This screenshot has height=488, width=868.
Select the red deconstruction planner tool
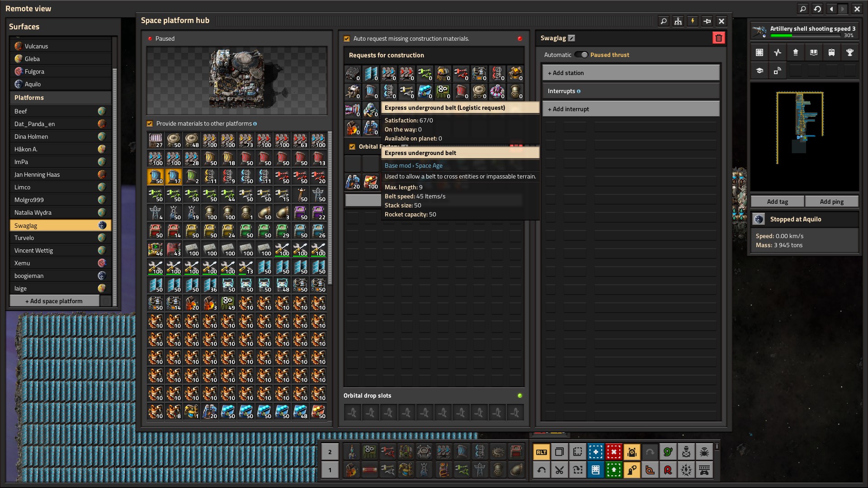tap(613, 452)
